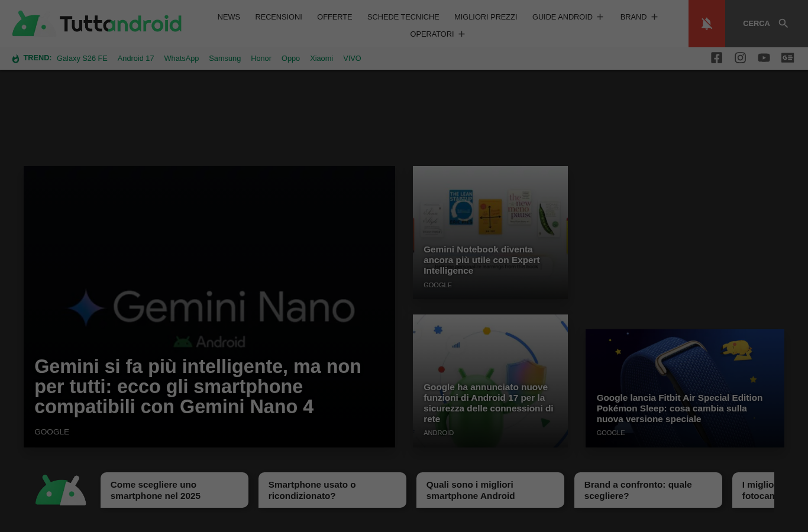Image resolution: width=808 pixels, height=532 pixels.
Task: Open Galaxy S26 FE trend link
Action: (x=82, y=58)
